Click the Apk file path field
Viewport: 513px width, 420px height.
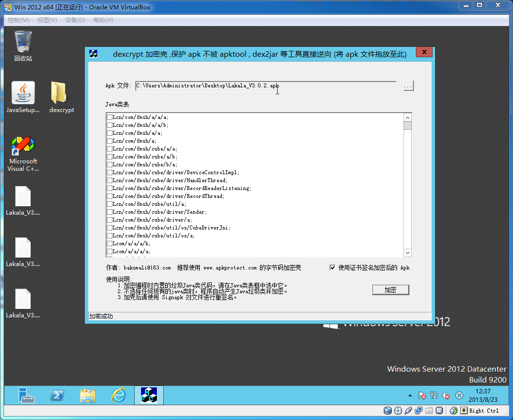point(266,86)
